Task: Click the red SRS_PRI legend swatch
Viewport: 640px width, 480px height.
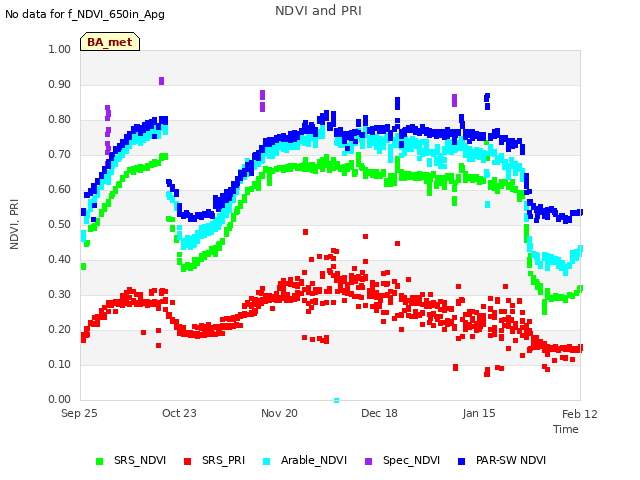Action: 187,461
